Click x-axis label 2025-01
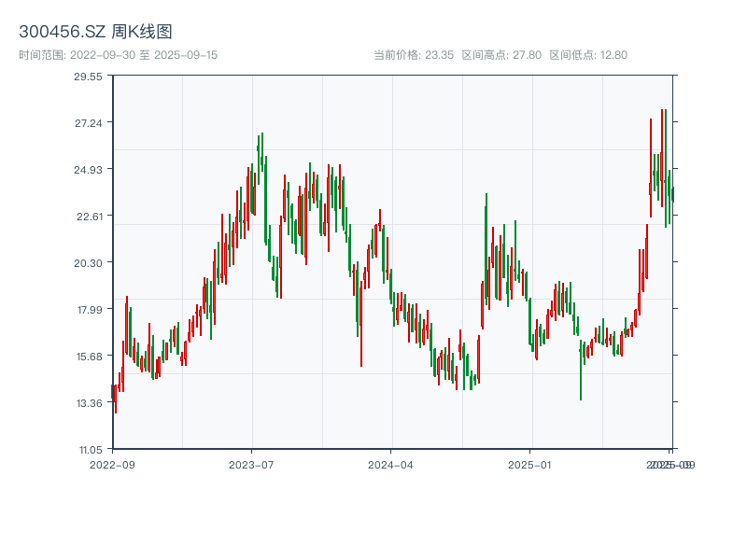 pyautogui.click(x=529, y=465)
